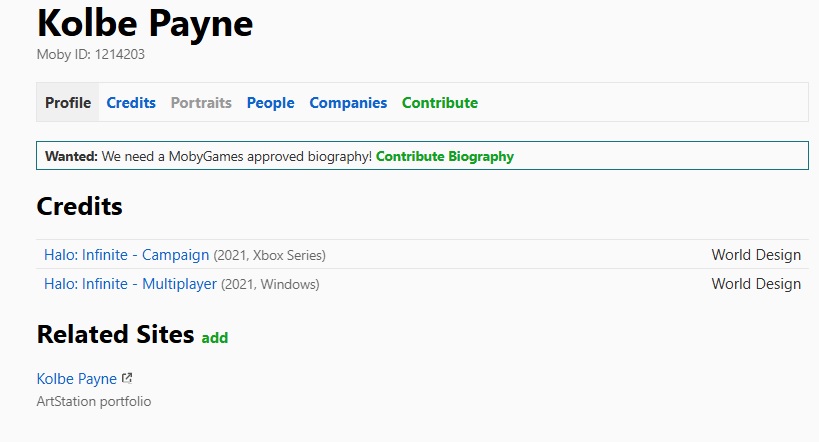Select the Moby ID: 1214203 text
Viewport: 819px width, 442px height.
pos(90,54)
